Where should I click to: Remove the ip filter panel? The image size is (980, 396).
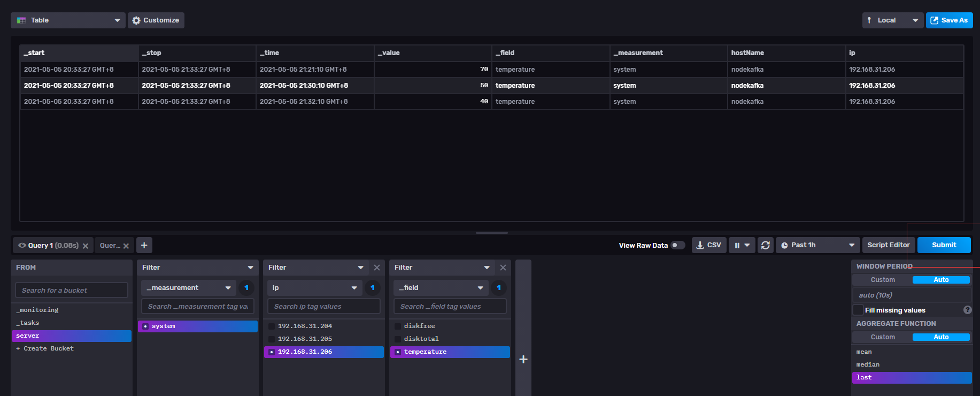click(x=377, y=268)
